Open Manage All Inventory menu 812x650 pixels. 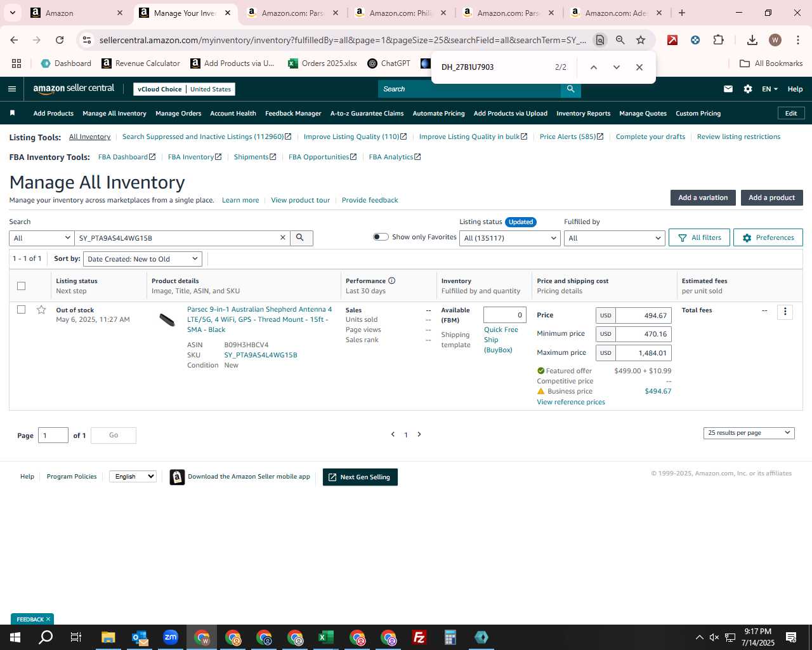click(x=114, y=114)
